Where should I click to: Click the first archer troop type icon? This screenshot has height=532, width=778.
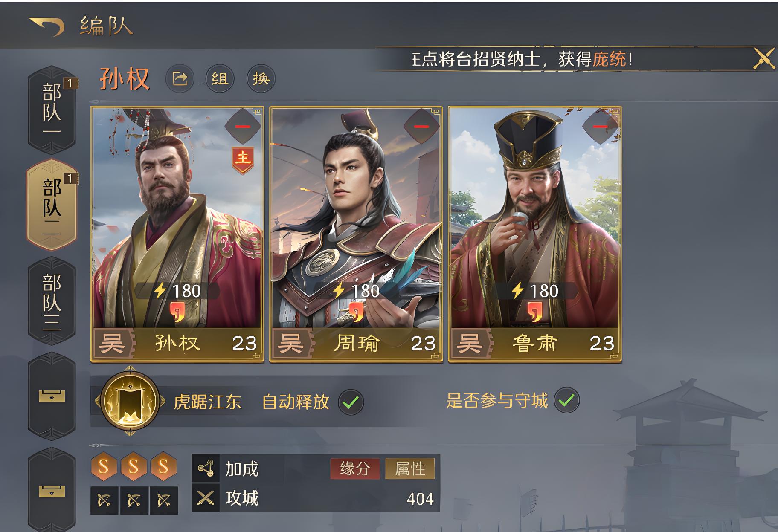pyautogui.click(x=105, y=500)
